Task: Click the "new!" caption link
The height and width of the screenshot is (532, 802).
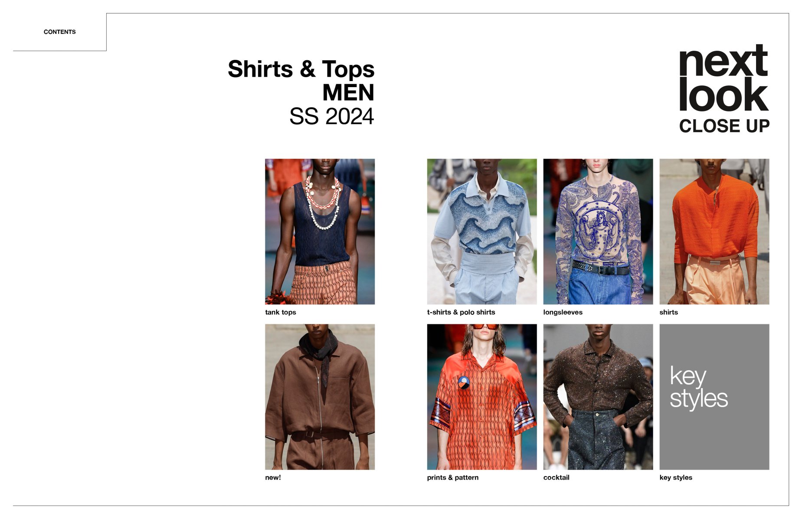Action: pyautogui.click(x=273, y=477)
